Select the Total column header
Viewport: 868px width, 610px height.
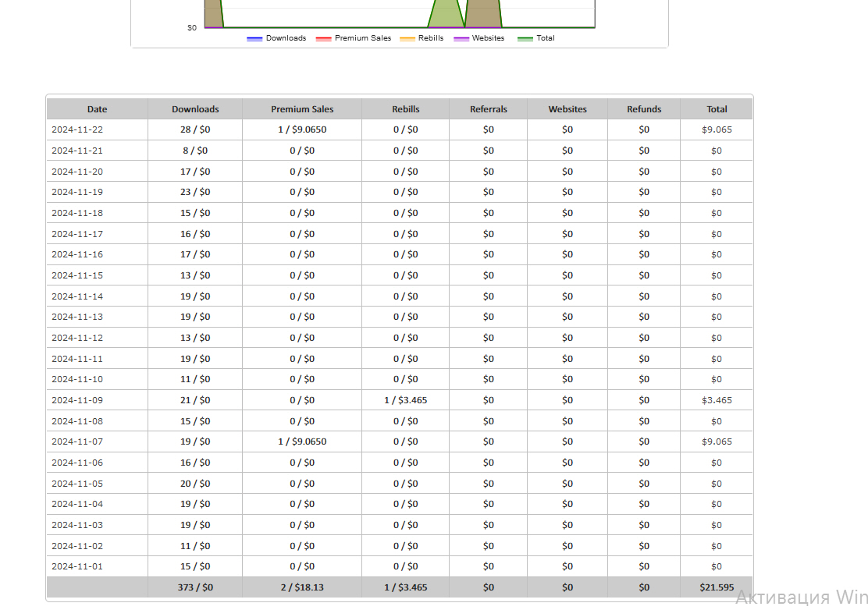(x=717, y=109)
